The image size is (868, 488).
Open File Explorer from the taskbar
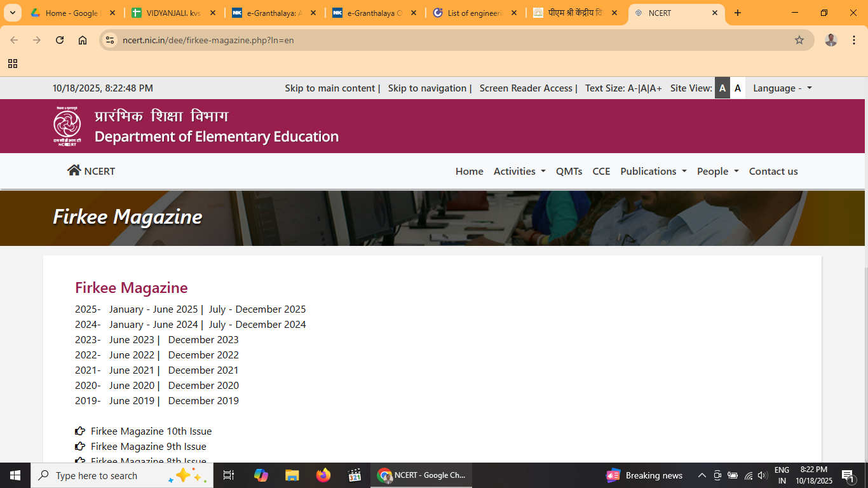pyautogui.click(x=292, y=475)
